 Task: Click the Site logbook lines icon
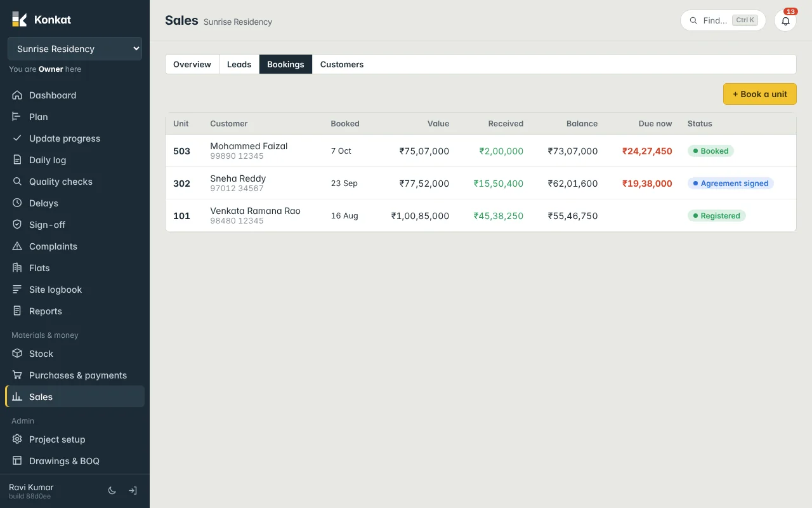[17, 290]
